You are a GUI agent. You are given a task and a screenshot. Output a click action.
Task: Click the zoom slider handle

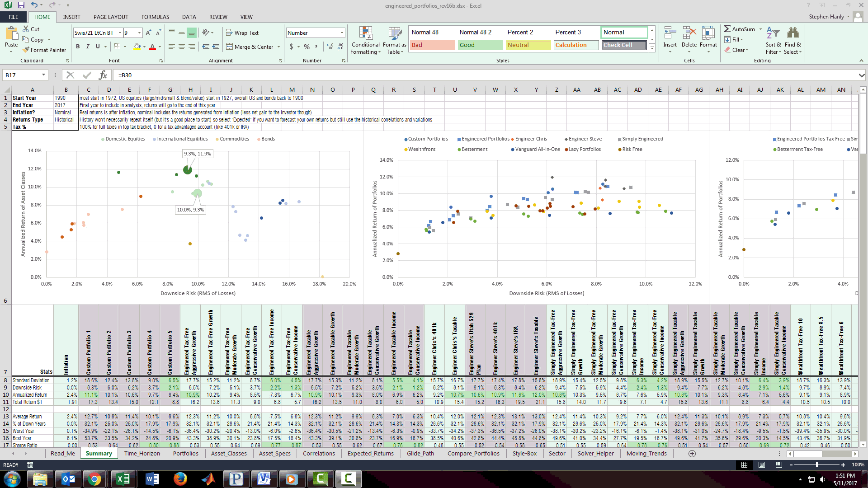click(x=816, y=465)
